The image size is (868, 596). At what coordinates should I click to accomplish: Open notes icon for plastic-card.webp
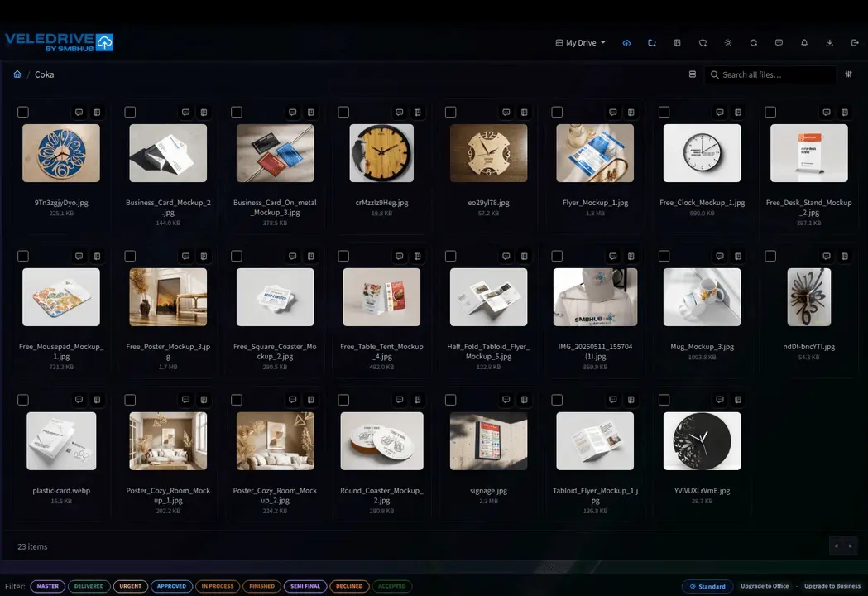click(97, 400)
